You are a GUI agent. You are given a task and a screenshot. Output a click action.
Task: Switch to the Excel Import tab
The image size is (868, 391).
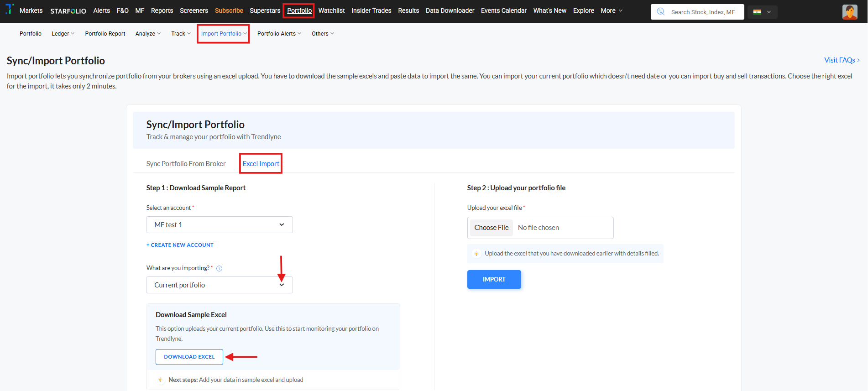[x=261, y=164]
